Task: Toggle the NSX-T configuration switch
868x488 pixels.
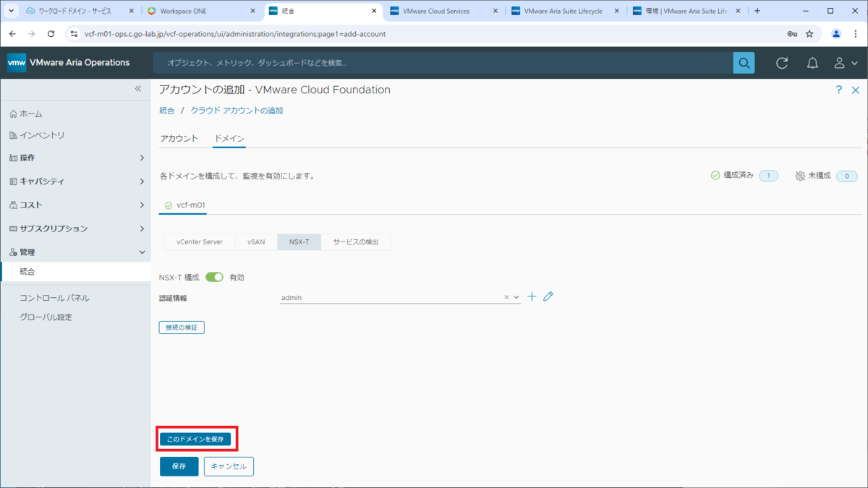Action: (214, 277)
